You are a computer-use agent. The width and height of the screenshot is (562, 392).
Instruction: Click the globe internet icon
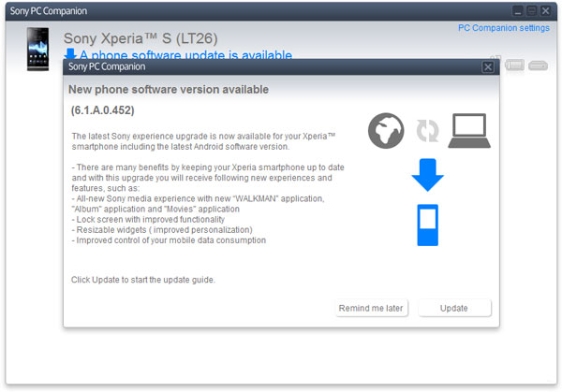(x=386, y=131)
